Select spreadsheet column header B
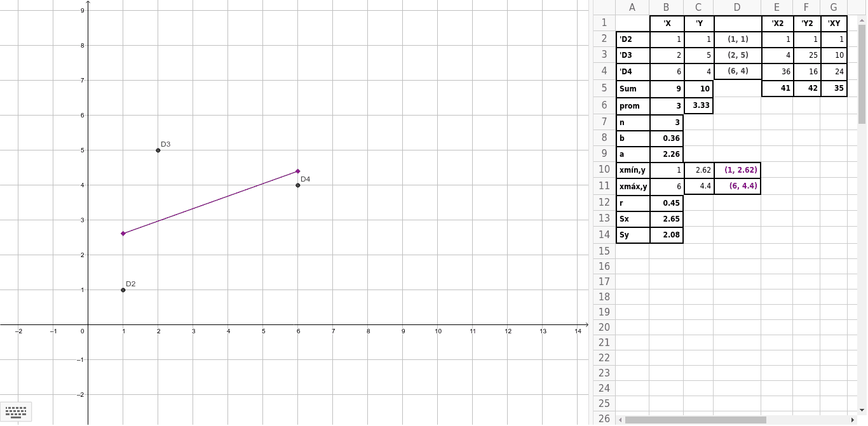The image size is (868, 426). [666, 8]
